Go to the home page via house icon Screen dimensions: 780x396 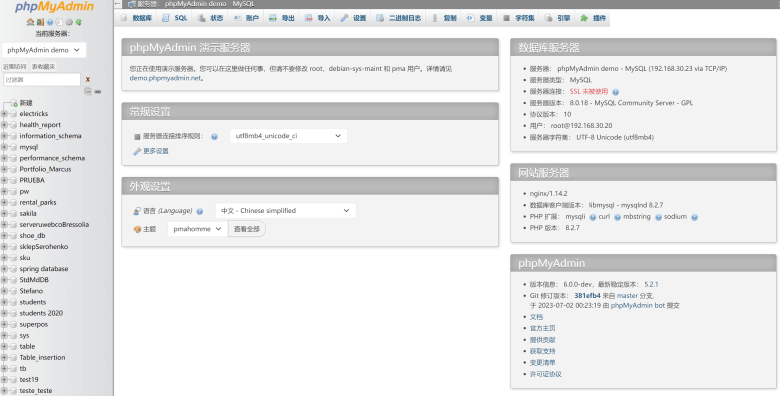click(30, 22)
